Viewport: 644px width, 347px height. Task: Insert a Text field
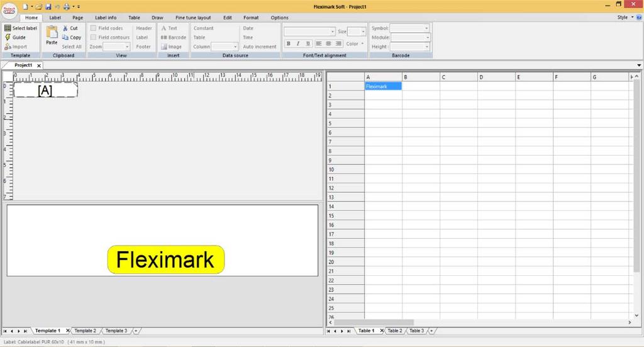169,28
